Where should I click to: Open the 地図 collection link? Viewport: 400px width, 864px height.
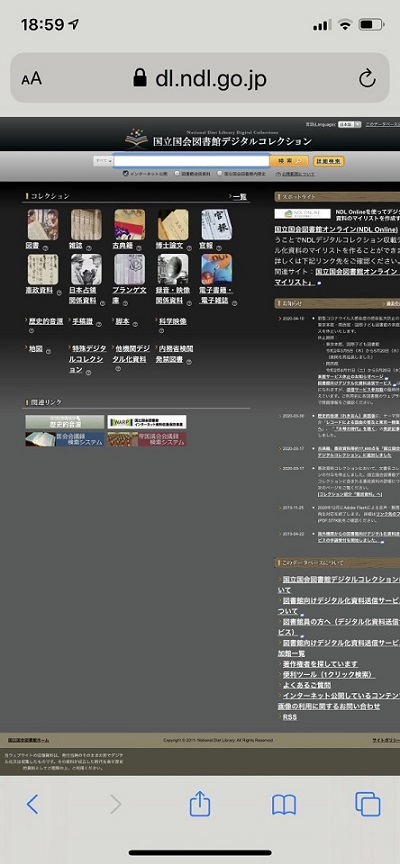click(36, 349)
